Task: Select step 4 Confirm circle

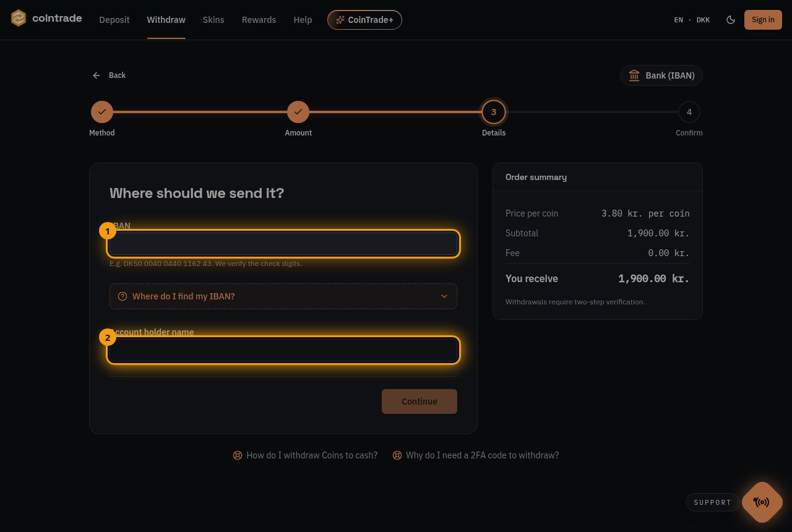Action: coord(689,112)
